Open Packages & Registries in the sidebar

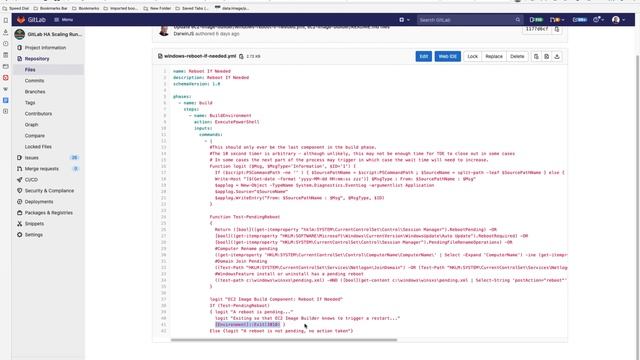(x=49, y=213)
